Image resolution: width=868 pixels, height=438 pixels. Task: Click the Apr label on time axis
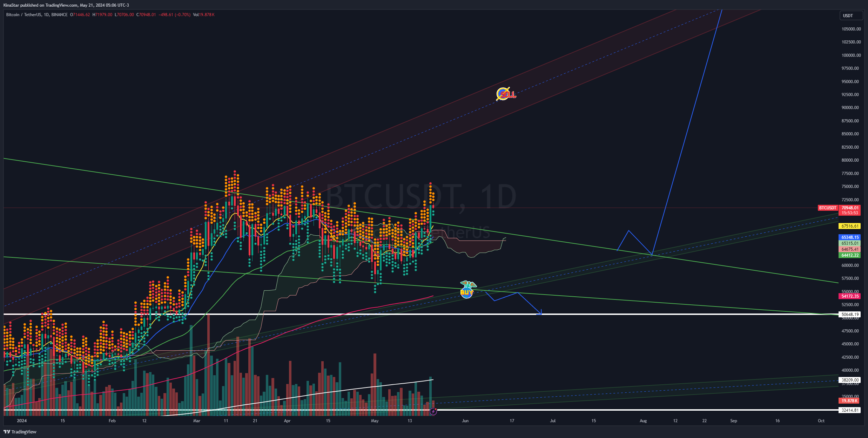[x=287, y=421]
